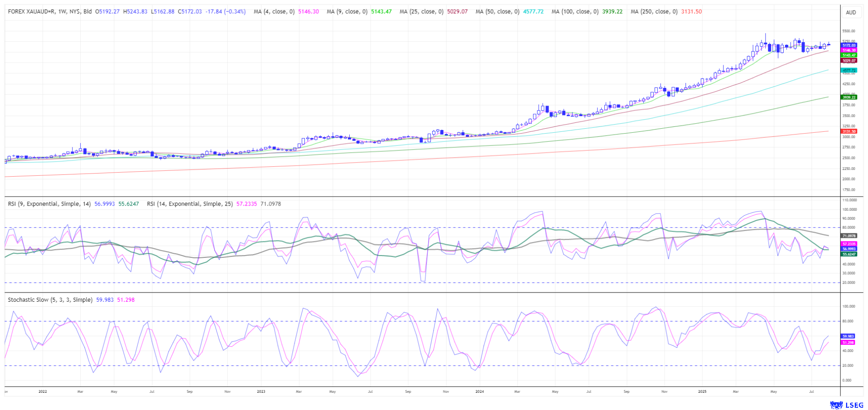868x410 pixels.
Task: Click the 2023 label on time axis
Action: 261,391
